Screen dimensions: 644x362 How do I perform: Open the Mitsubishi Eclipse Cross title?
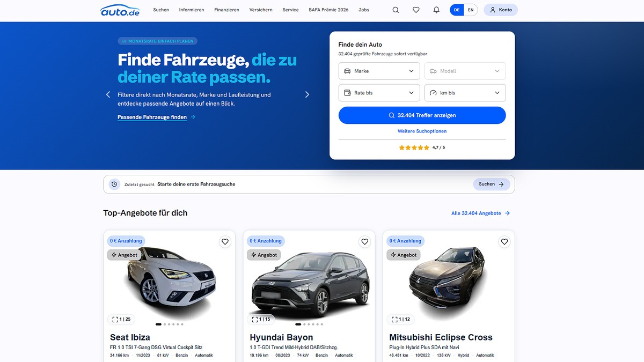[x=441, y=337]
